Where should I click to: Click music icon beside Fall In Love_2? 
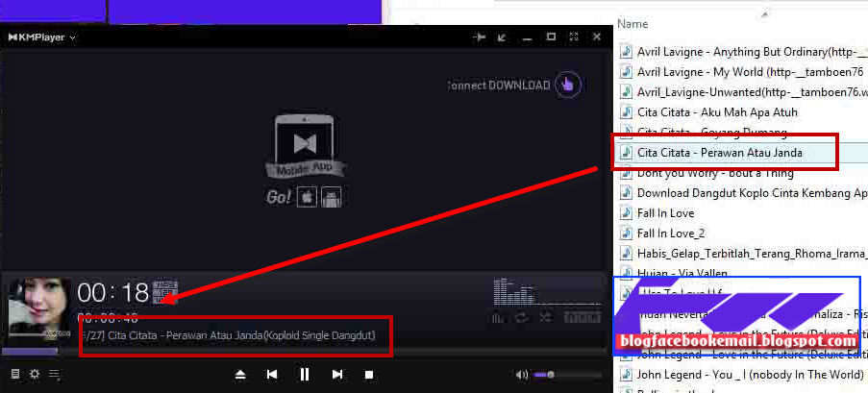tap(626, 233)
